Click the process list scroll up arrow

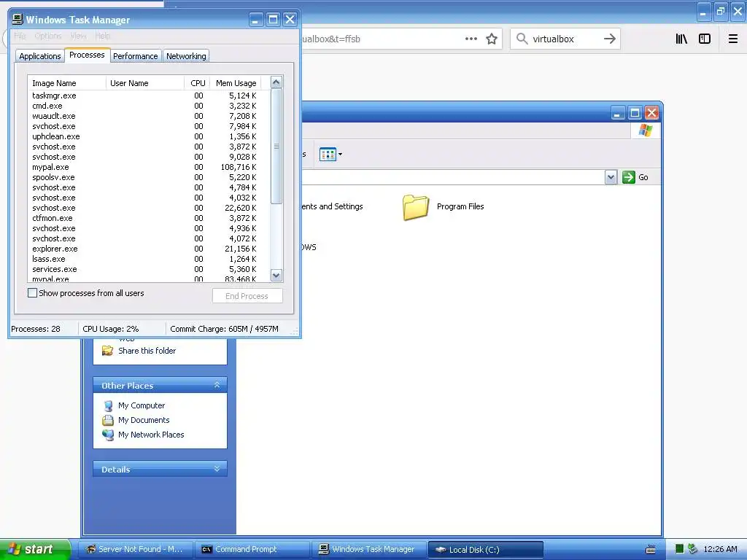276,82
